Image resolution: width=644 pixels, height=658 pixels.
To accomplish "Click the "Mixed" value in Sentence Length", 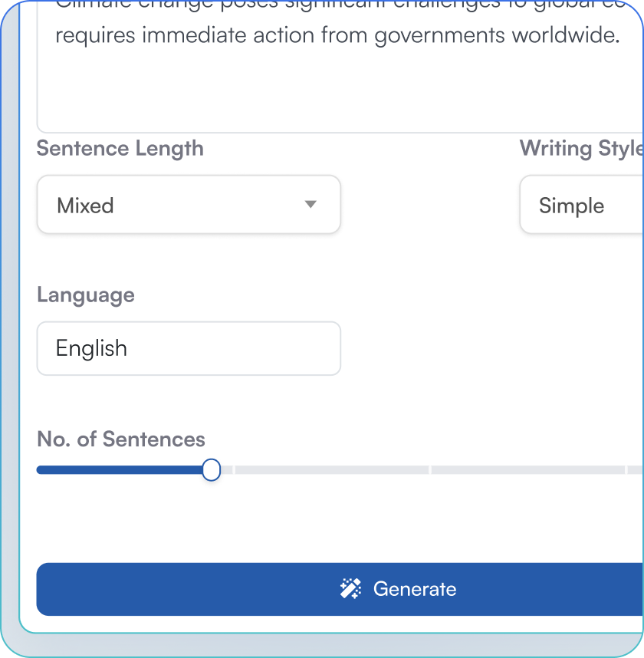I will 85,206.
